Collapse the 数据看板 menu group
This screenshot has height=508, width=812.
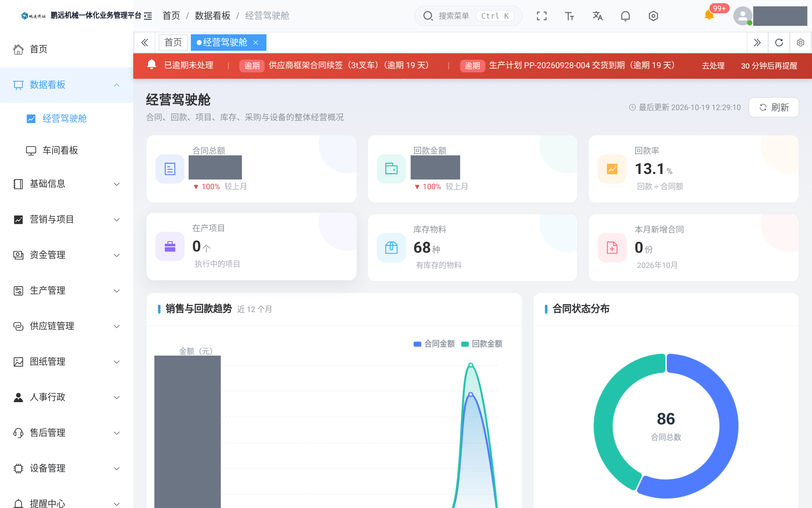66,85
